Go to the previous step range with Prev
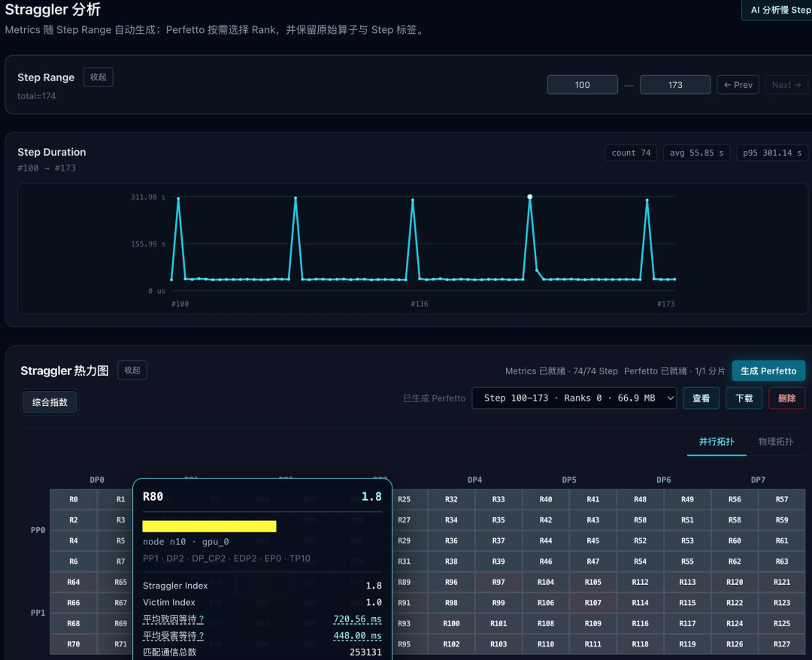 (x=738, y=85)
